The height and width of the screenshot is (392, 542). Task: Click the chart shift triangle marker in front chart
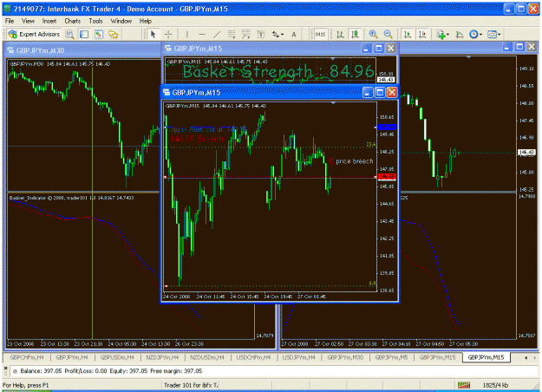pos(333,103)
